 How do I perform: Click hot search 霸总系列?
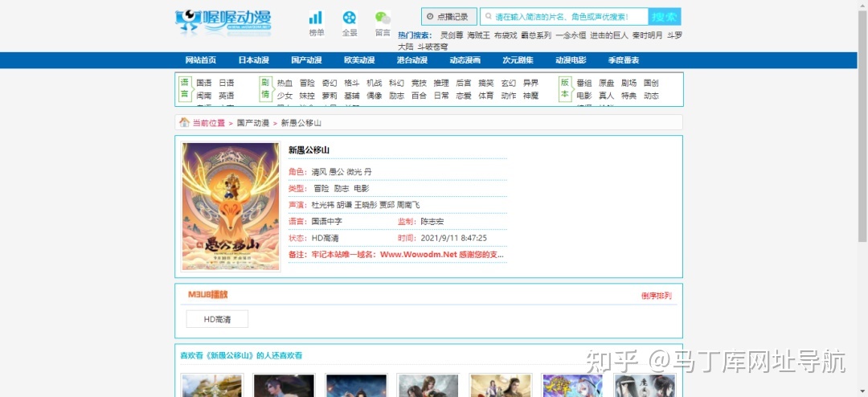(x=536, y=35)
